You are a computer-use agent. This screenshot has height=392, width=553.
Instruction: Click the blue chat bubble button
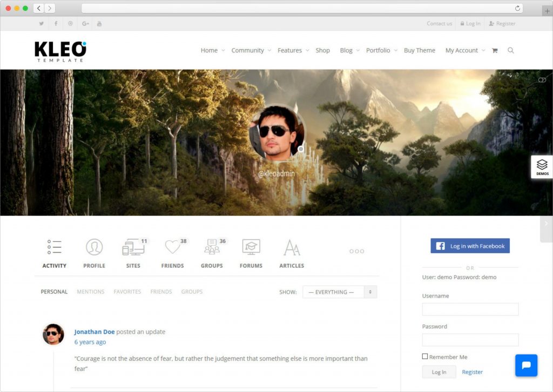(x=526, y=365)
